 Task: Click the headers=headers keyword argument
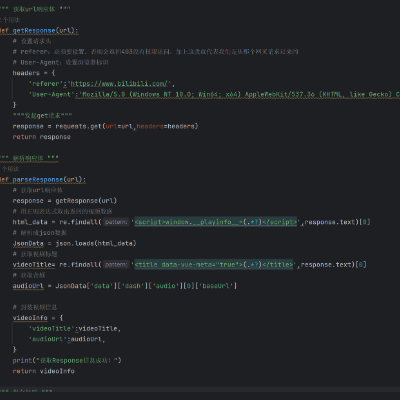[166, 126]
